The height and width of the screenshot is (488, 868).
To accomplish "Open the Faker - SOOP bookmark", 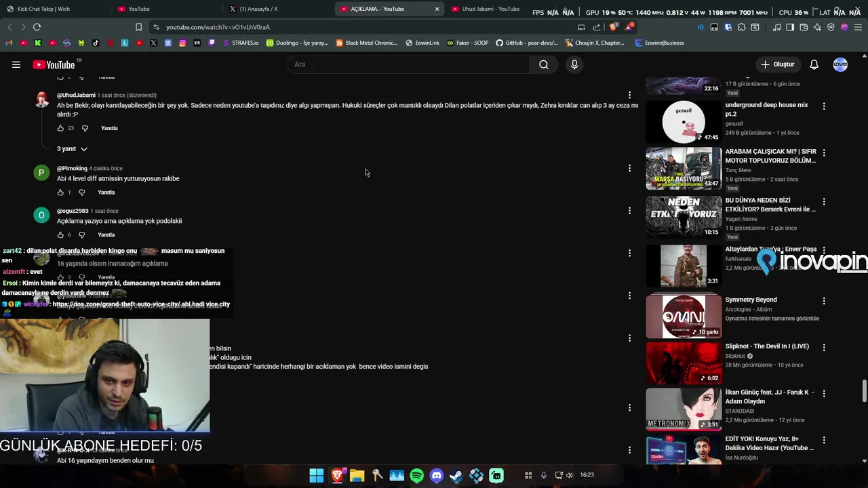I will (467, 43).
